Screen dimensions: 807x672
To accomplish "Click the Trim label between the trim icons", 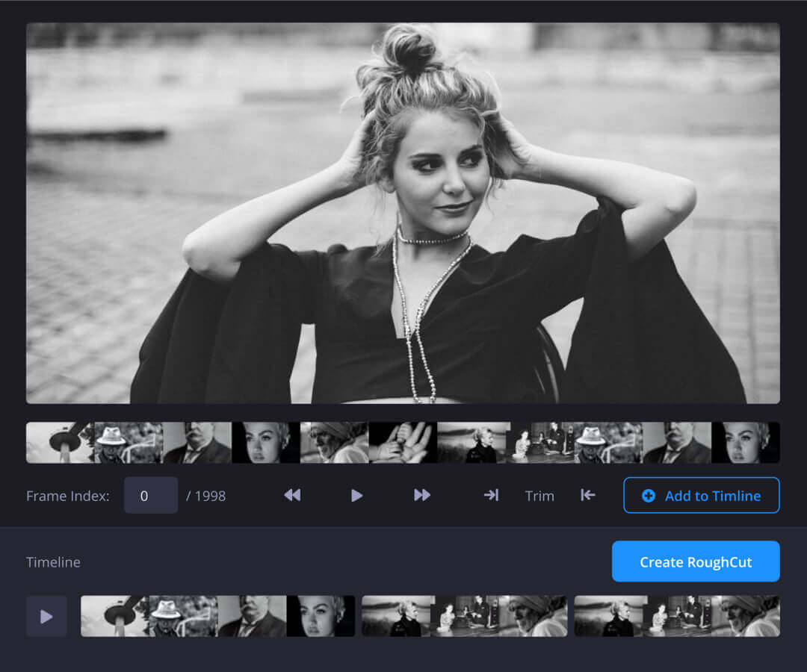I will [539, 495].
